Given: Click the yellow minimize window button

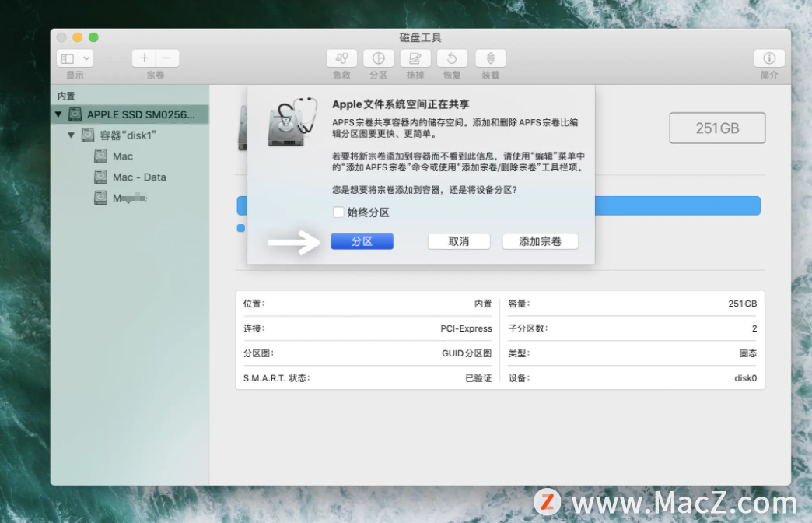Looking at the screenshot, I should 77,37.
